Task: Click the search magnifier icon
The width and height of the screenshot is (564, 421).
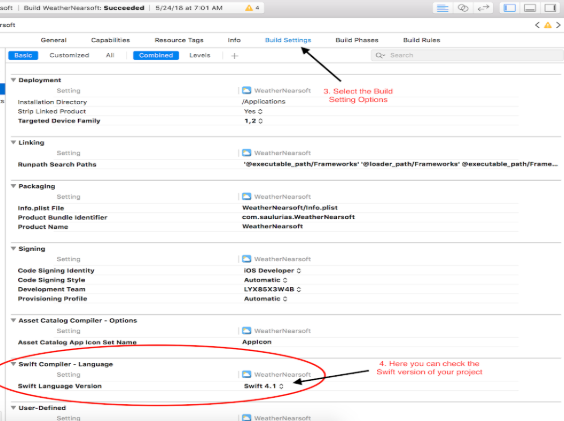Action: tap(379, 55)
